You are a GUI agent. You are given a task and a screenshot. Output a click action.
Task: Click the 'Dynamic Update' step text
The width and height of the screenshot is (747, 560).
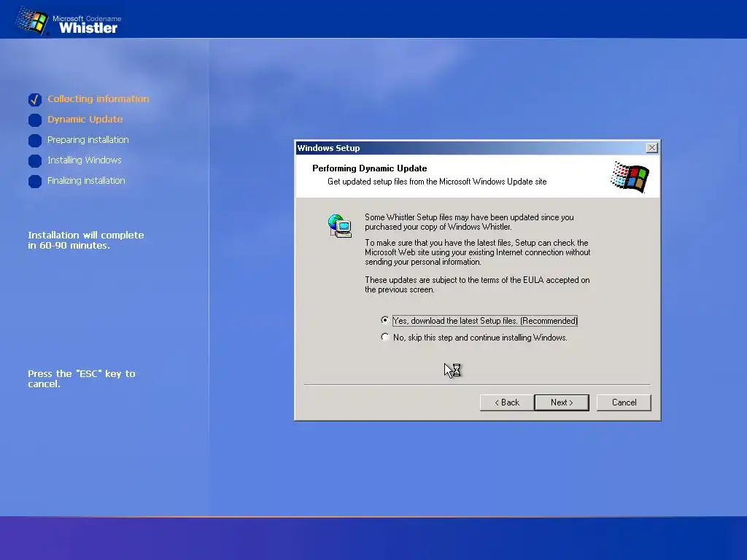tap(85, 119)
